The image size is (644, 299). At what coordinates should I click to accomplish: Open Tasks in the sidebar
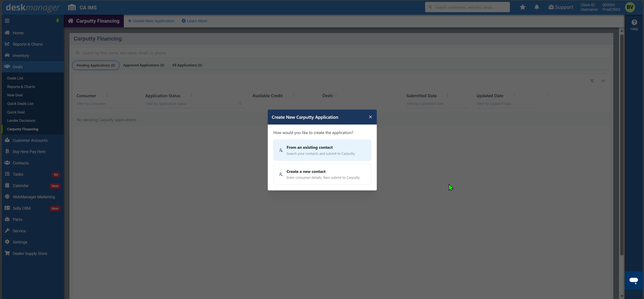33,174
